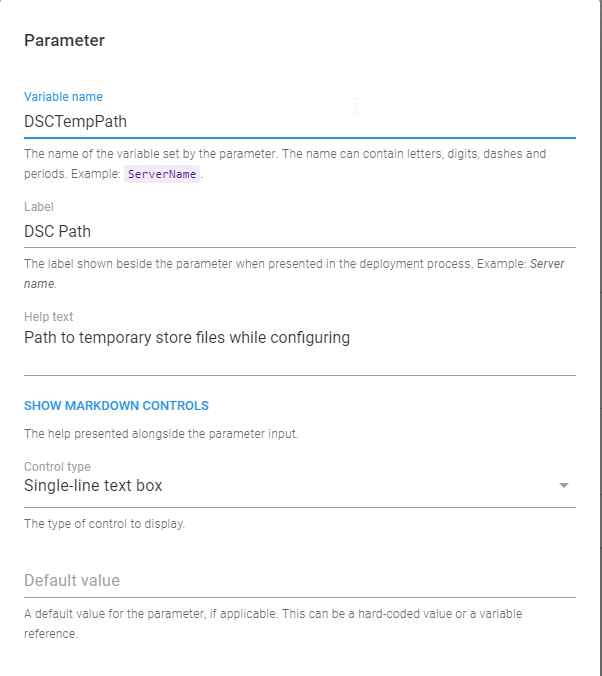Click the Help text caption
The height and width of the screenshot is (676, 602).
49,317
